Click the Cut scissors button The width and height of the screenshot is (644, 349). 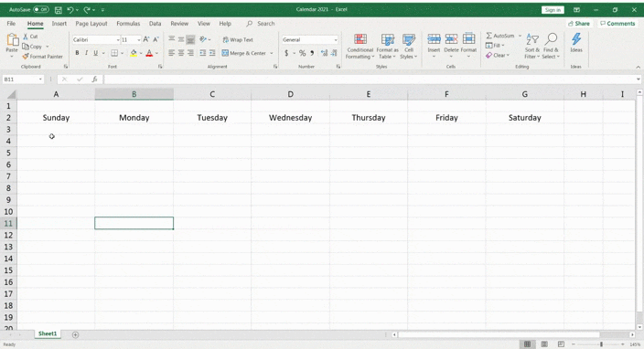pyautogui.click(x=30, y=37)
